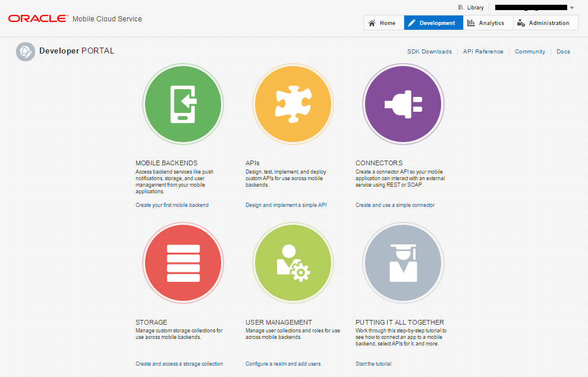The height and width of the screenshot is (377, 588).
Task: Open the green Mobile Backends circle icon
Action: [x=183, y=104]
